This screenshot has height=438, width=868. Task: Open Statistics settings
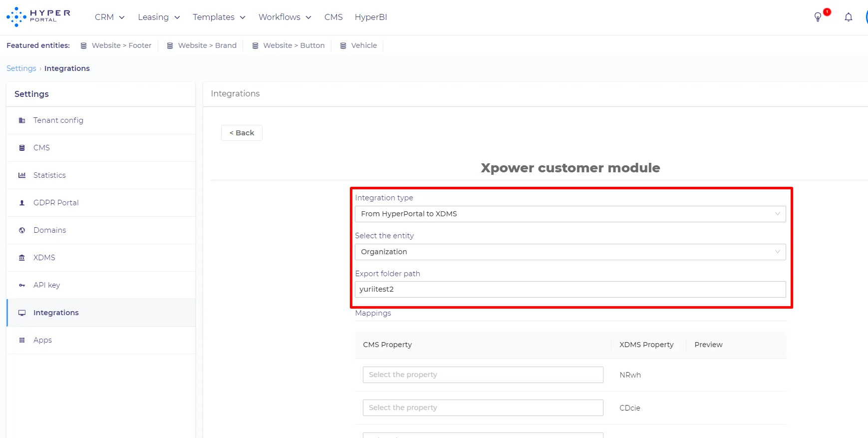coord(101,175)
